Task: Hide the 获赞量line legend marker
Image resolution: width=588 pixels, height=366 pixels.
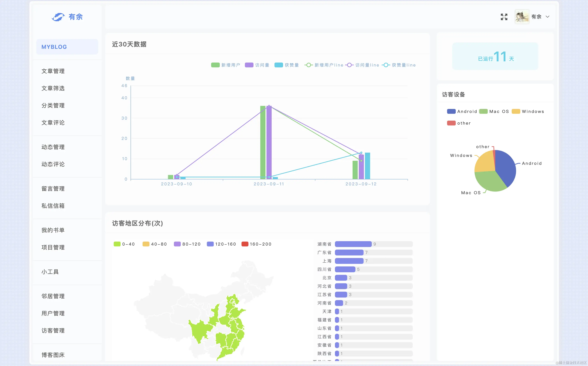Action: click(386, 65)
